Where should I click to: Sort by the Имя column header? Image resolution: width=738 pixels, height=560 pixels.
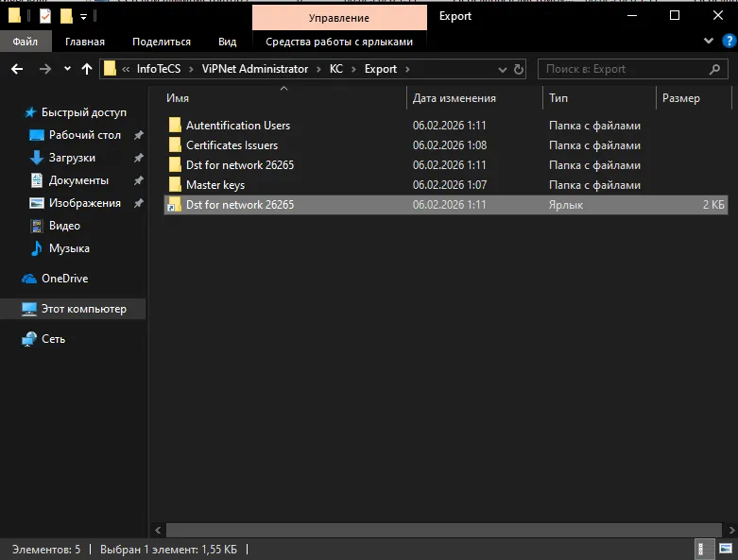coord(178,98)
